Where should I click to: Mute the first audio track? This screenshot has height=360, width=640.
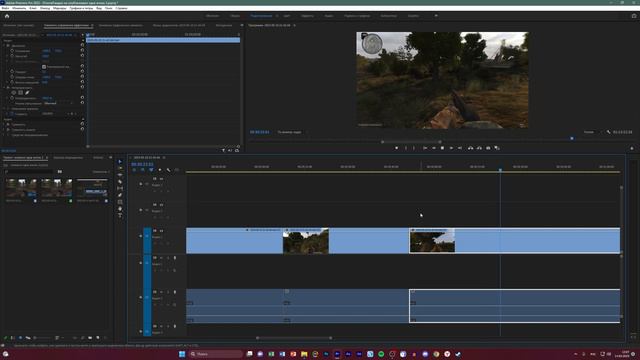tap(161, 258)
